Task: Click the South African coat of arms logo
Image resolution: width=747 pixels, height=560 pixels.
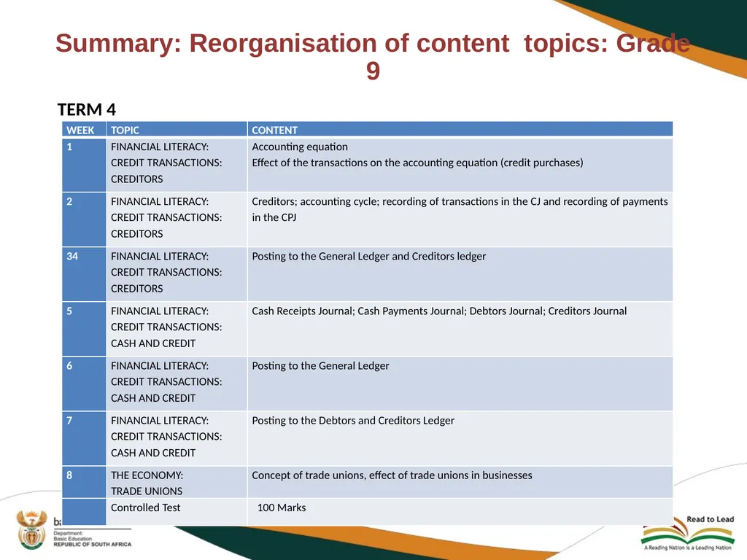Action: pos(32,529)
